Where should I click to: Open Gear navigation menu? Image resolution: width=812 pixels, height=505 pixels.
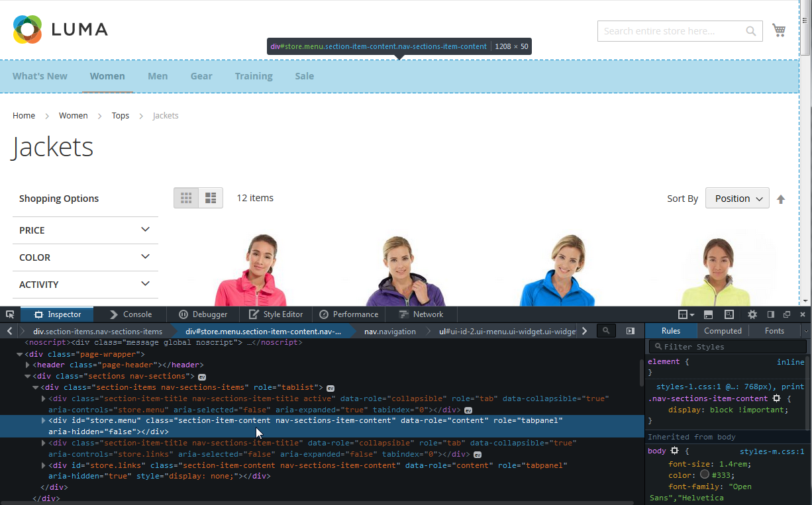pyautogui.click(x=201, y=76)
